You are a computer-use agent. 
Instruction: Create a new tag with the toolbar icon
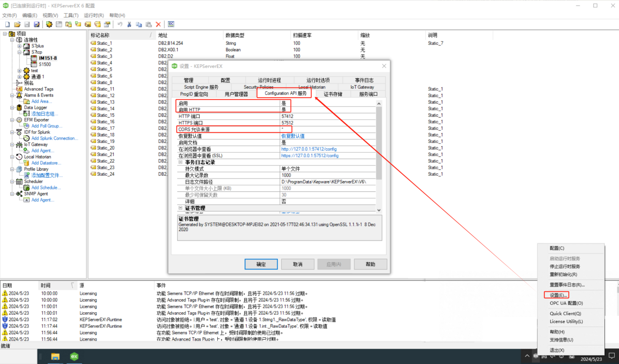coord(89,24)
